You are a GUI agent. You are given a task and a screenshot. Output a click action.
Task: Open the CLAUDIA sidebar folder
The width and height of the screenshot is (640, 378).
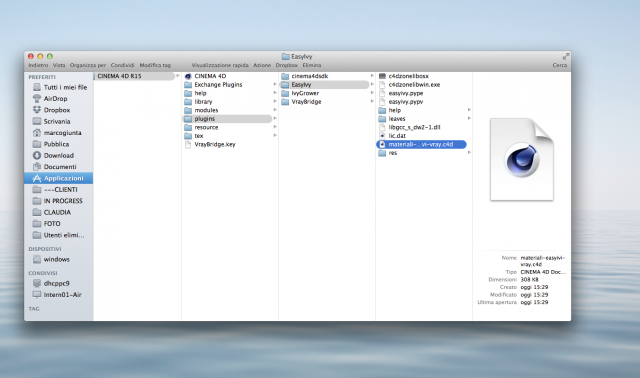coord(51,213)
